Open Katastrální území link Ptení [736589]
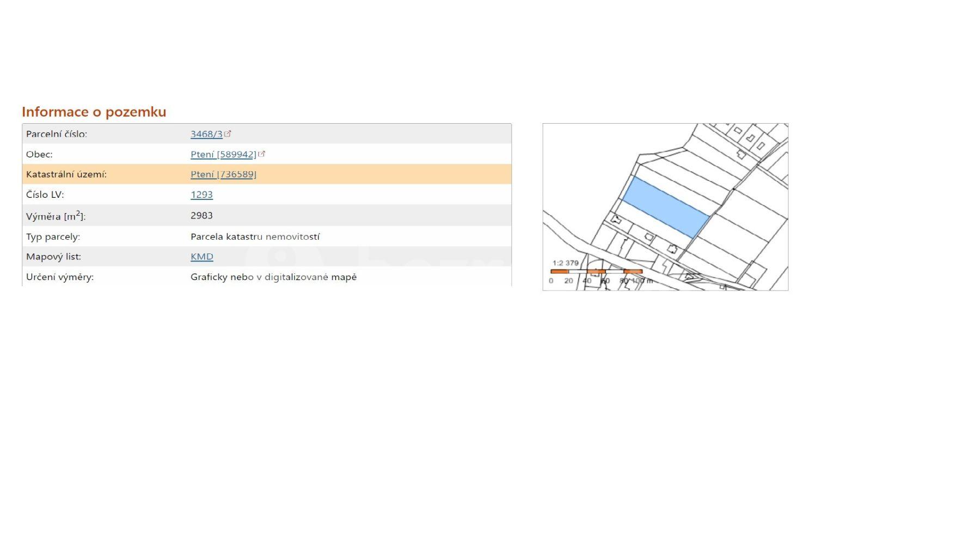 (223, 174)
